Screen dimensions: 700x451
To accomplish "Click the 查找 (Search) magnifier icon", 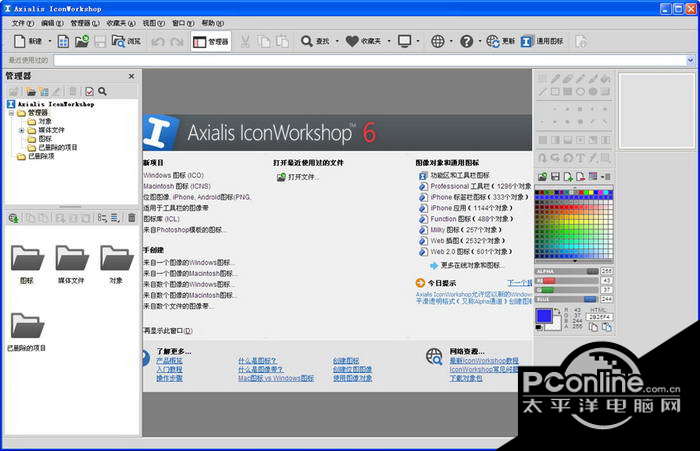I will (307, 42).
